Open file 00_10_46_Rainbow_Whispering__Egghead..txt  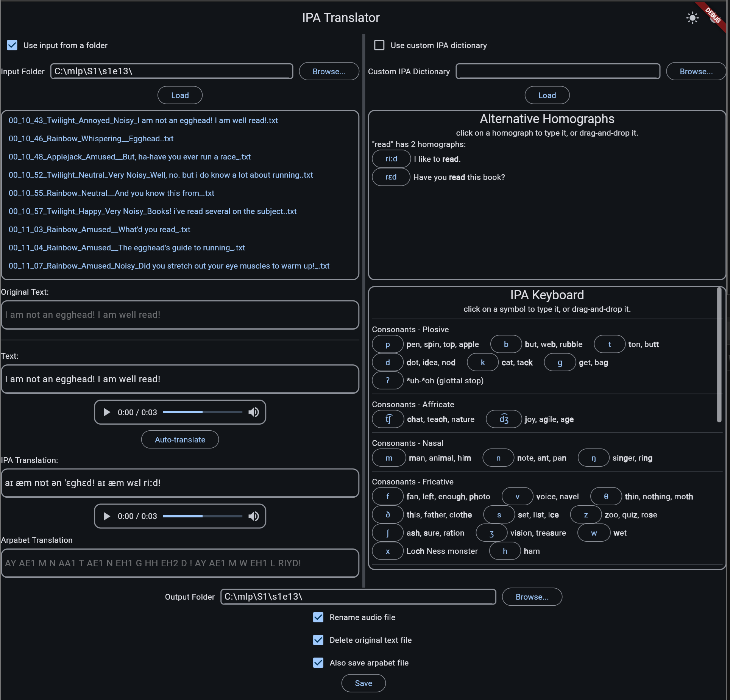[x=91, y=139]
